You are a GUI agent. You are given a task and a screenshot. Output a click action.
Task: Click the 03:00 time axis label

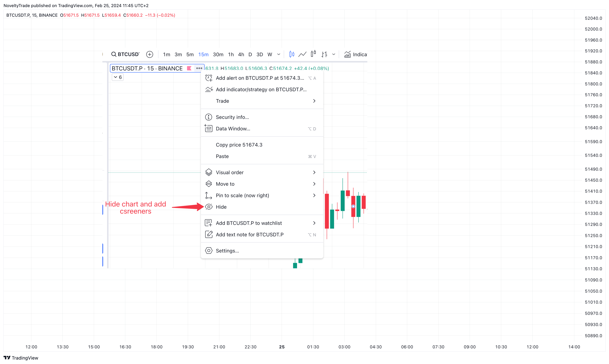coord(344,347)
